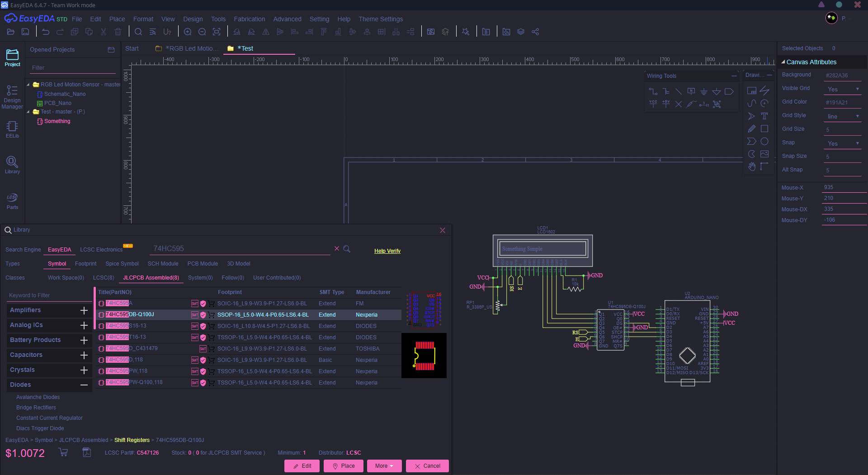Expand the Battery Products category
Screen dimensions: 868x475
[84, 340]
